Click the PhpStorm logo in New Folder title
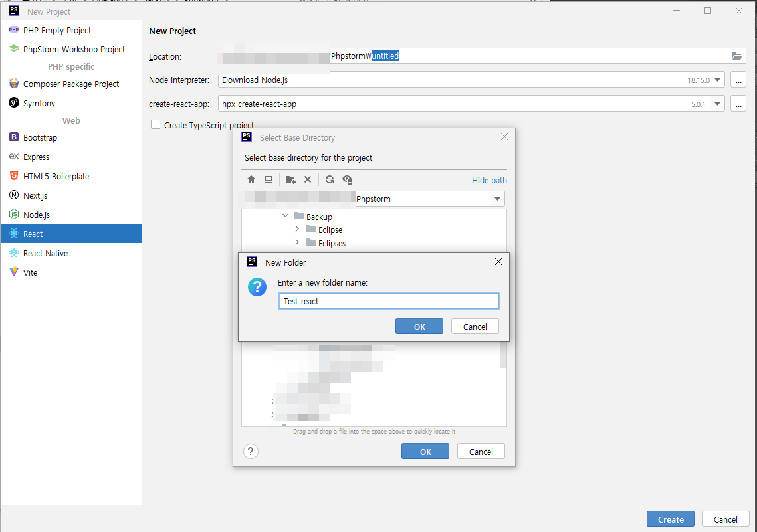 [x=252, y=262]
